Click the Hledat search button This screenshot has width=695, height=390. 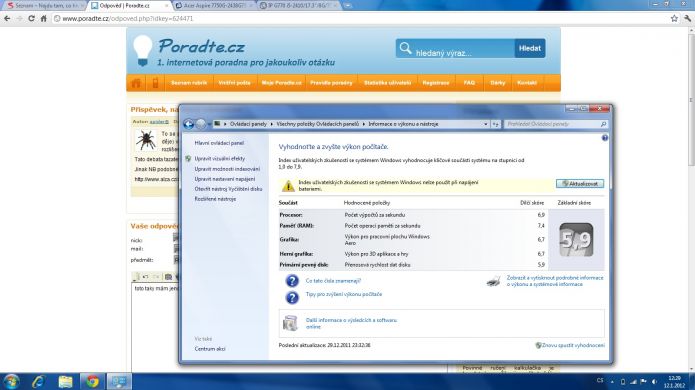click(530, 48)
